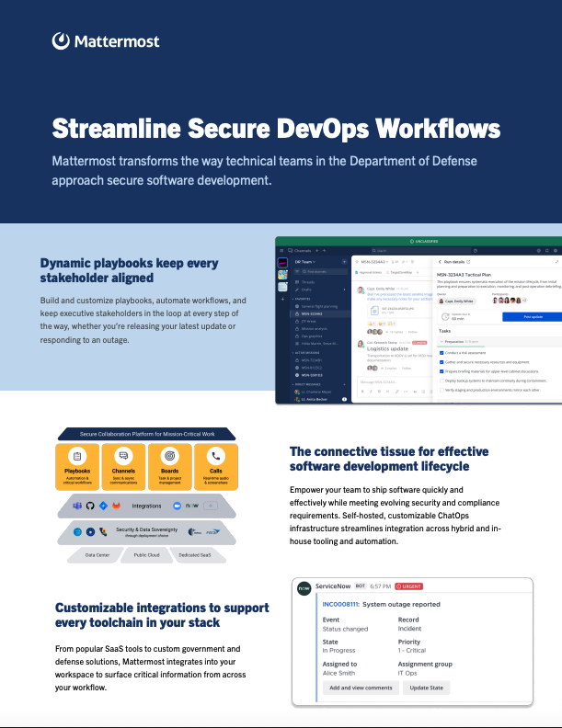Select the Playbooks icon tile
This screenshot has height=728, width=562.
click(x=77, y=456)
